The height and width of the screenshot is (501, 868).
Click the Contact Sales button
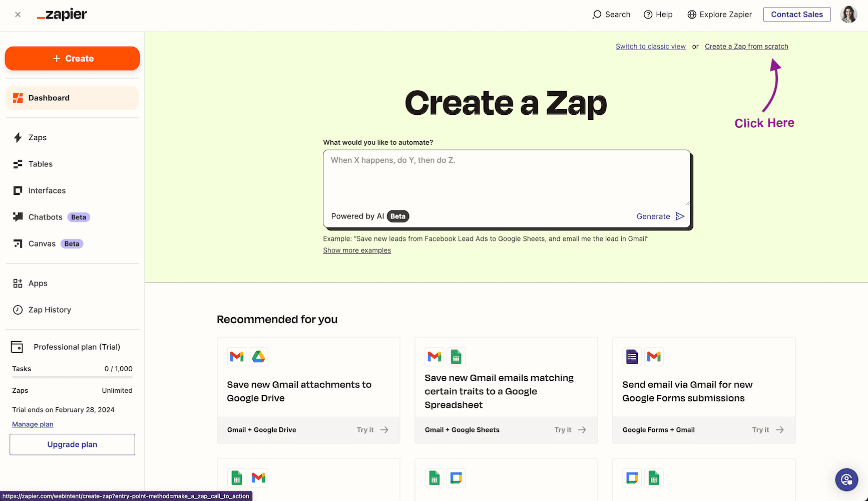797,15
